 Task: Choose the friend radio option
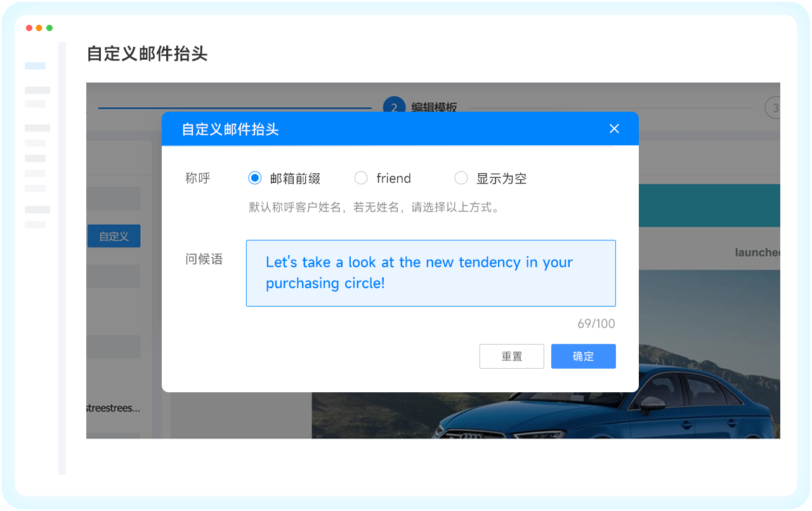(361, 178)
